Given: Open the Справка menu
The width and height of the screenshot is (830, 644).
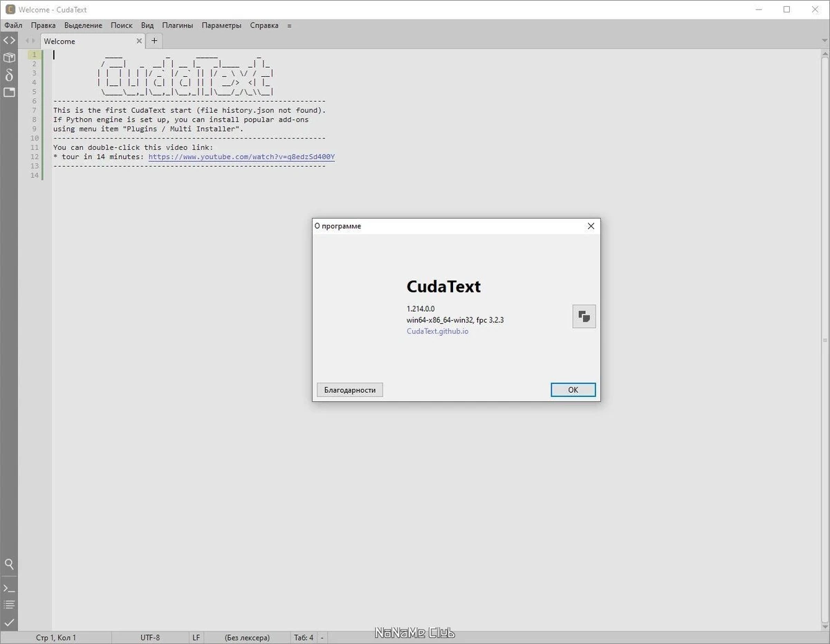Looking at the screenshot, I should click(264, 25).
